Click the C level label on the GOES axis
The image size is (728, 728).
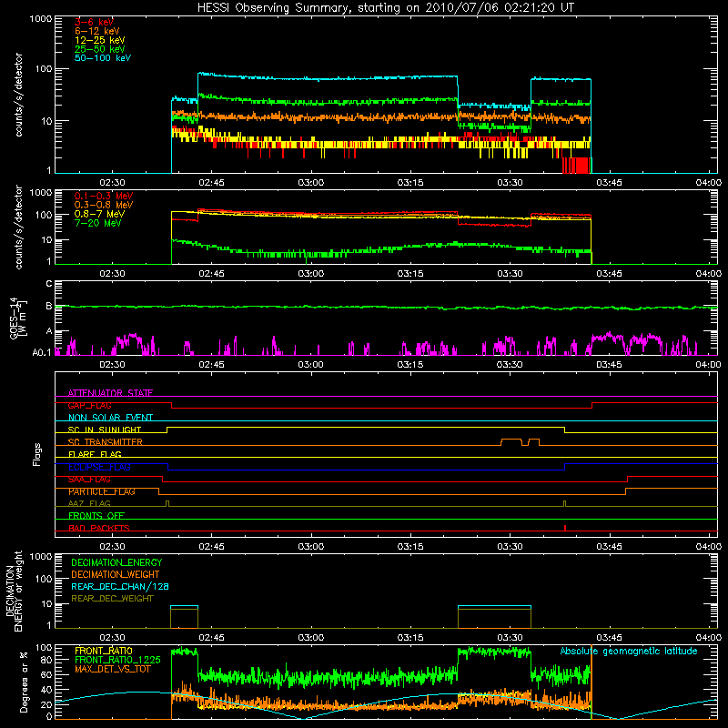[x=49, y=284]
